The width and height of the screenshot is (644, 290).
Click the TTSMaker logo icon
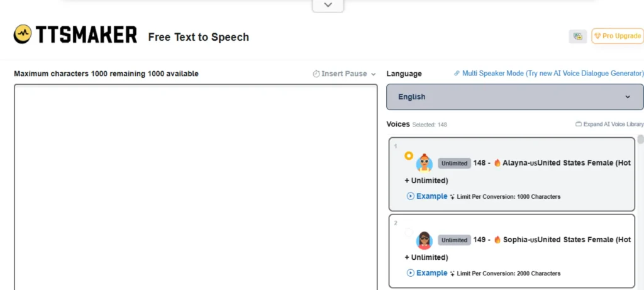coord(23,34)
